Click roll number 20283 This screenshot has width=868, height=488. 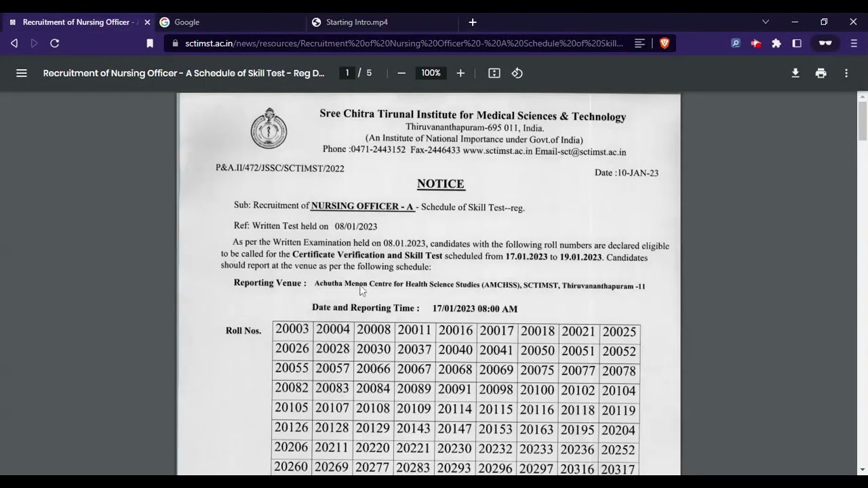413,468
